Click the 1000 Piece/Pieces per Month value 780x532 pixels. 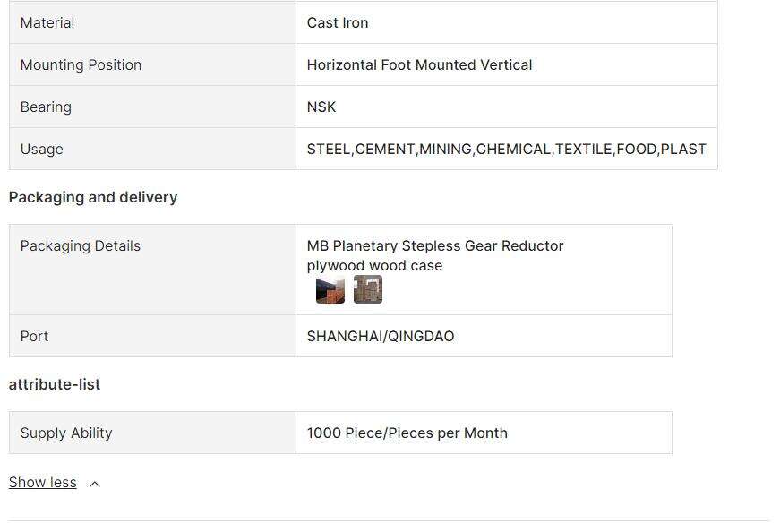[x=407, y=433]
